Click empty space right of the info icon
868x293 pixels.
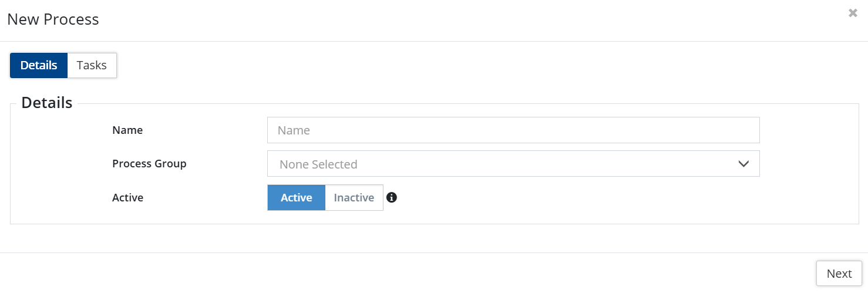click(x=587, y=198)
